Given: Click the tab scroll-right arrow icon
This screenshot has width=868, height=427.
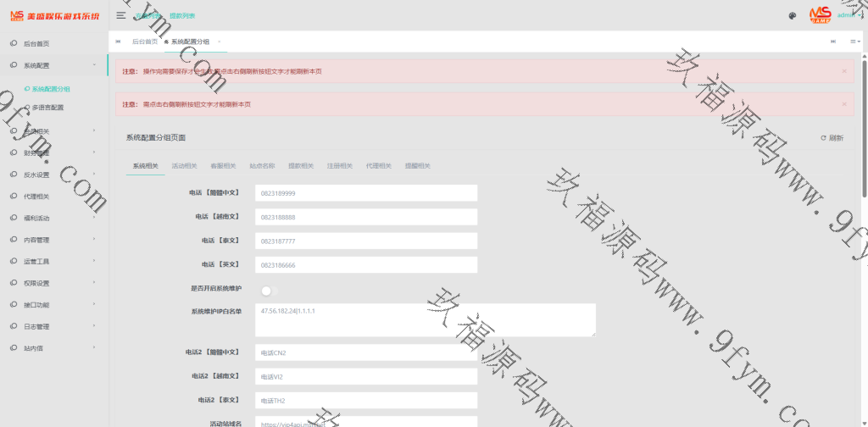Looking at the screenshot, I should (x=833, y=42).
